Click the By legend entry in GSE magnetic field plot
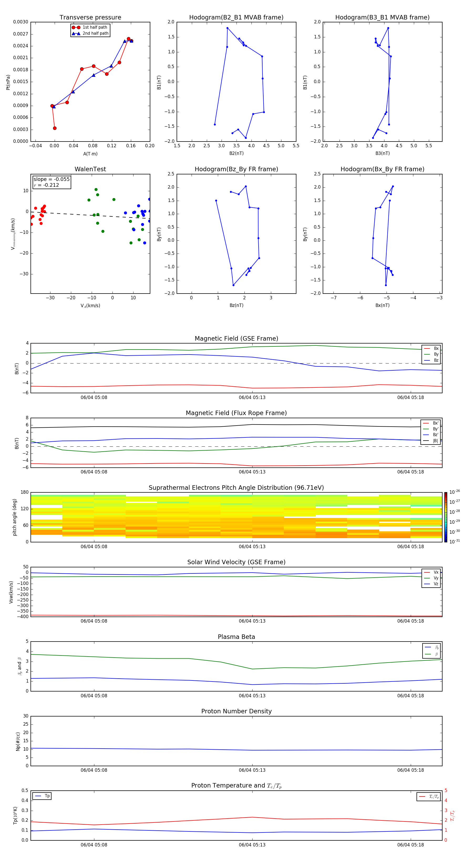 click(x=431, y=354)
